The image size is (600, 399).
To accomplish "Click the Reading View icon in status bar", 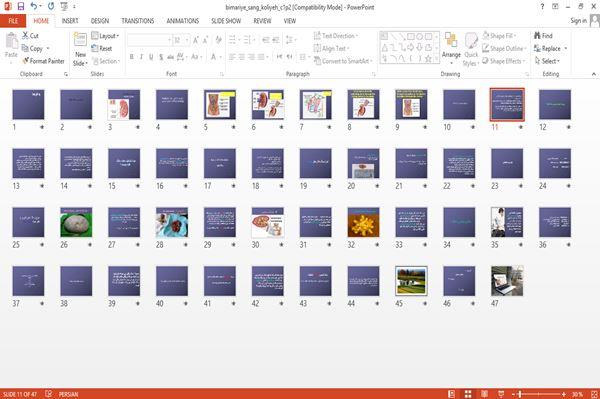I will coord(484,394).
